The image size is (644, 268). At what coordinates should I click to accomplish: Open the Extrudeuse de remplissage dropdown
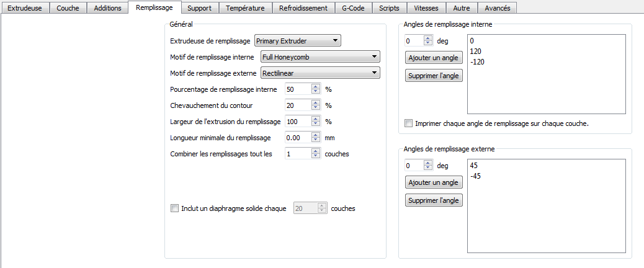(x=298, y=42)
